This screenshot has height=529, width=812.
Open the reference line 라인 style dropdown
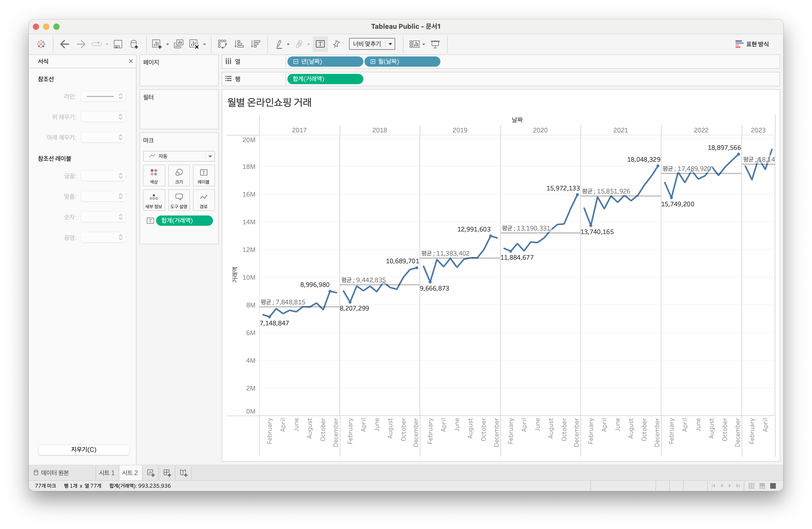tap(104, 96)
